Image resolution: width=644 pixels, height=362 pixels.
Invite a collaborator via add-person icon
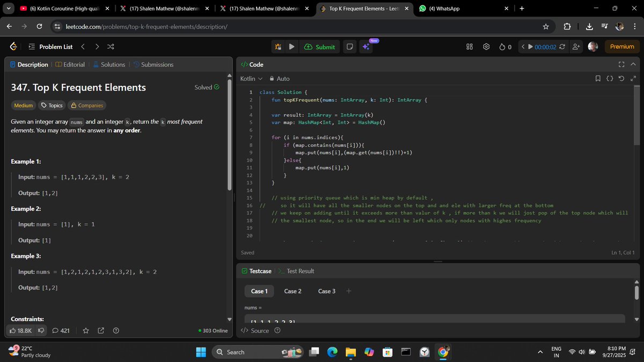click(576, 47)
